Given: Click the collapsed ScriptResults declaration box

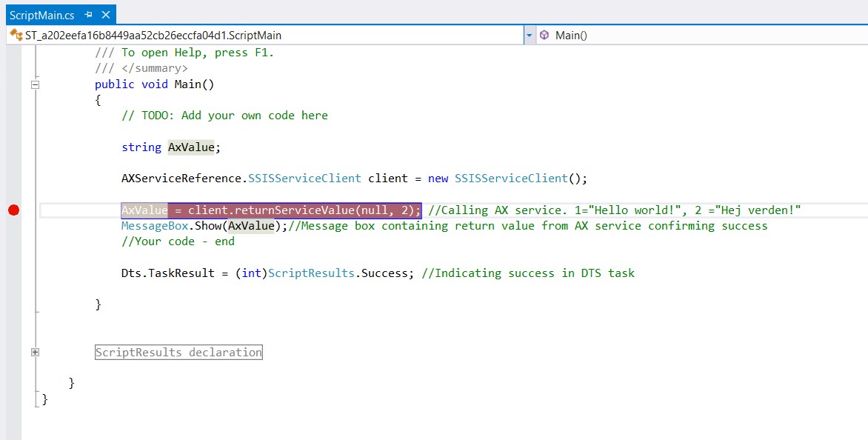Looking at the screenshot, I should coord(178,353).
